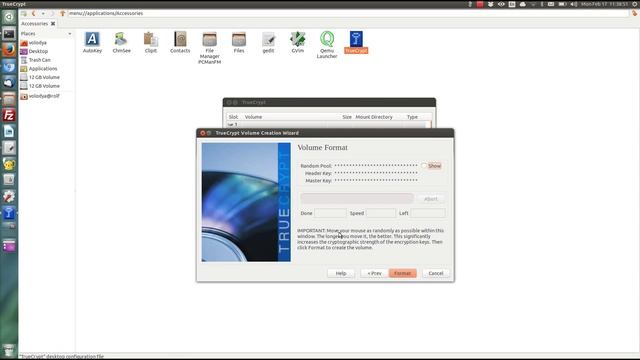Click the Speed value field
This screenshot has width=640, height=360.
[x=381, y=213]
